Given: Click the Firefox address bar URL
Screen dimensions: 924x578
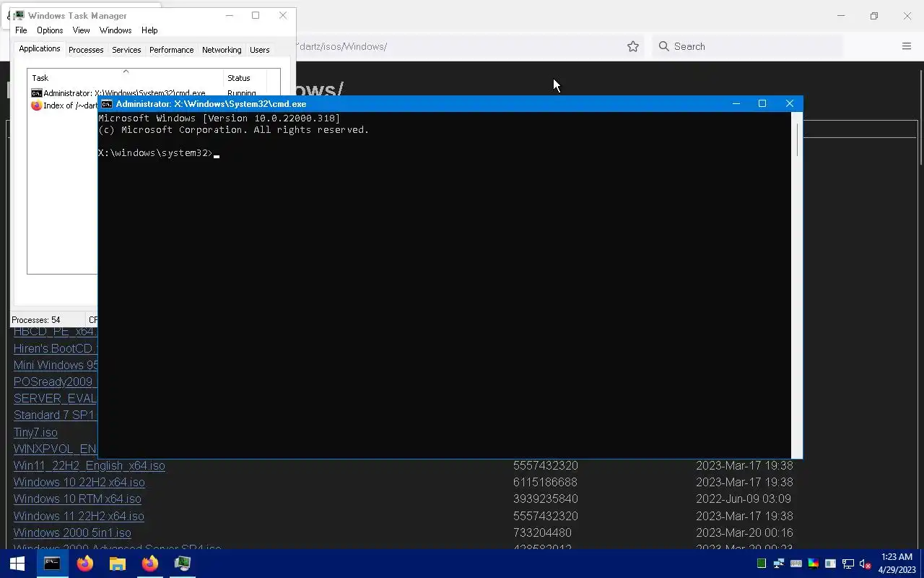Looking at the screenshot, I should (x=342, y=46).
